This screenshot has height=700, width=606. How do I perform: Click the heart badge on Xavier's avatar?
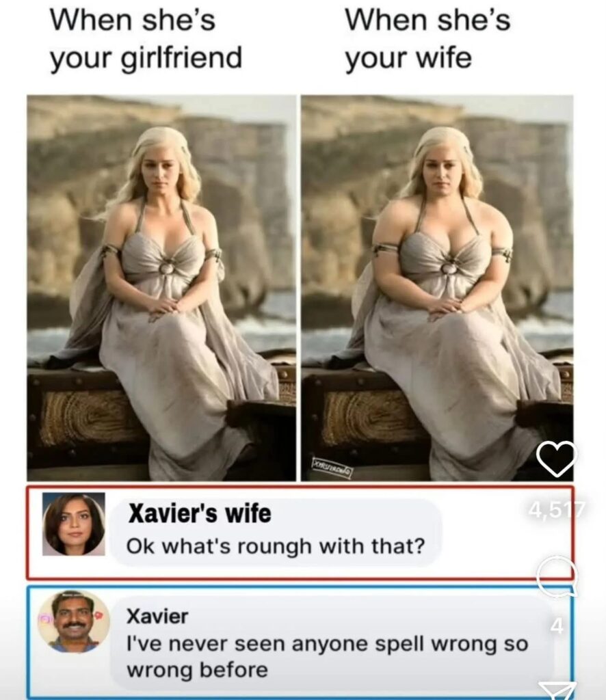coord(100,615)
